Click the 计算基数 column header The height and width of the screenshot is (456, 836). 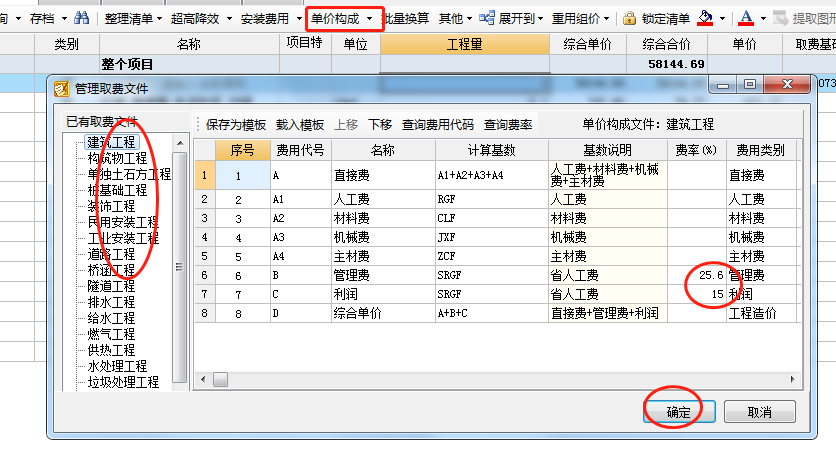[x=492, y=150]
